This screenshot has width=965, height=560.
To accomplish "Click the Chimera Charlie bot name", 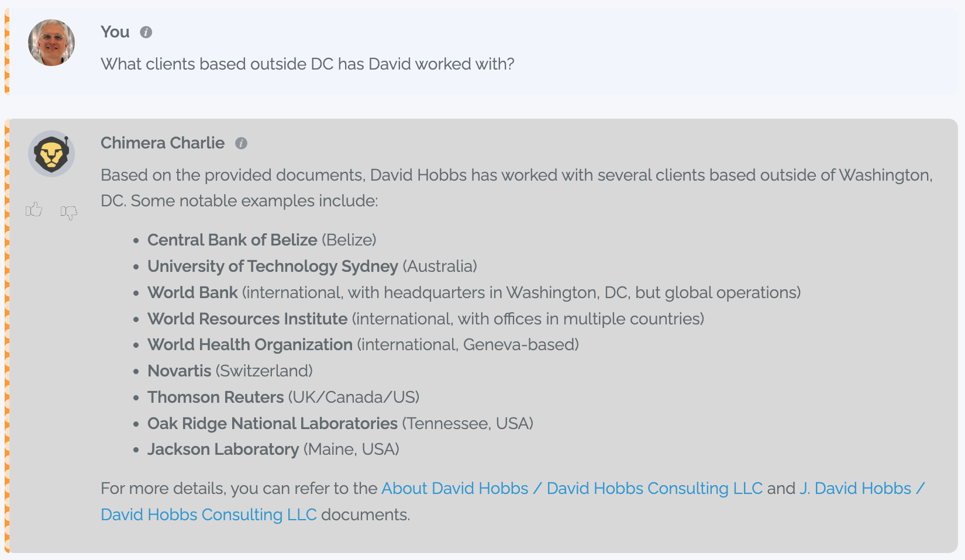I will (163, 143).
